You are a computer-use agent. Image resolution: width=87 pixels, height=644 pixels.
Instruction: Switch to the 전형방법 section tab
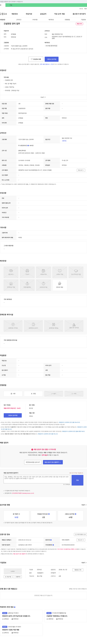[67, 20]
